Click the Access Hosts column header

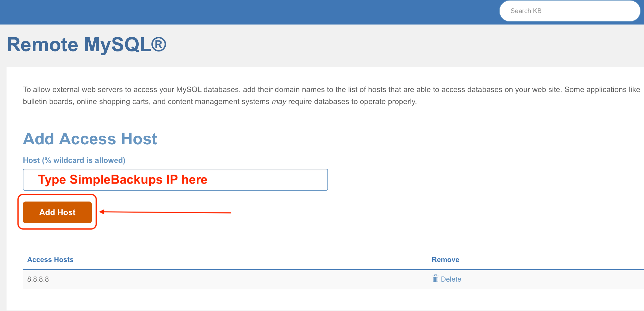(x=50, y=260)
